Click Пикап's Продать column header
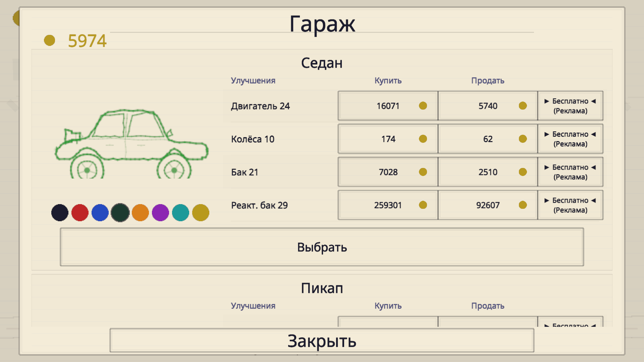 [x=488, y=306]
